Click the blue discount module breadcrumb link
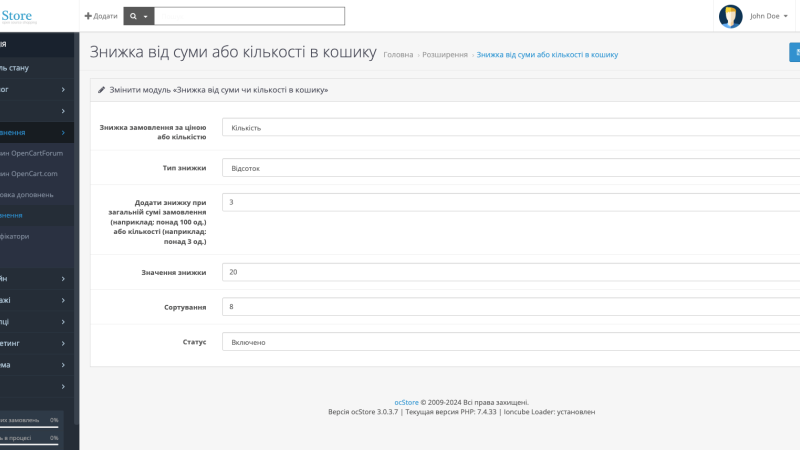 pyautogui.click(x=547, y=55)
